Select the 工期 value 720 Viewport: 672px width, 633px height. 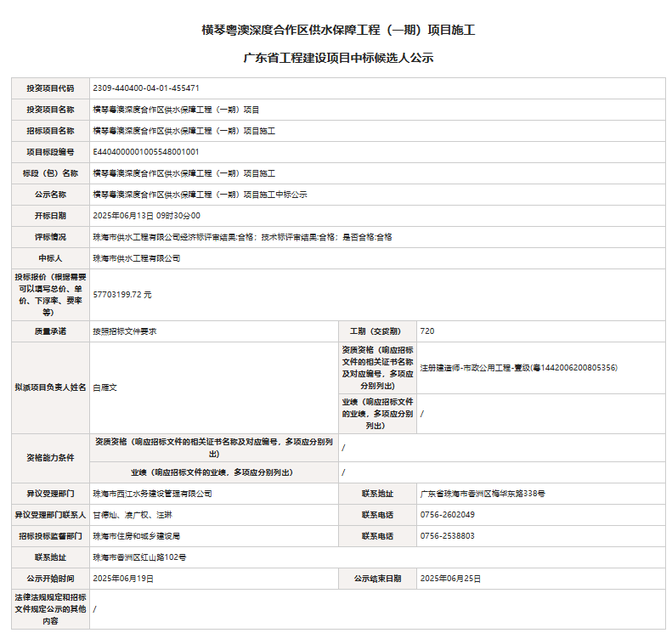[427, 331]
